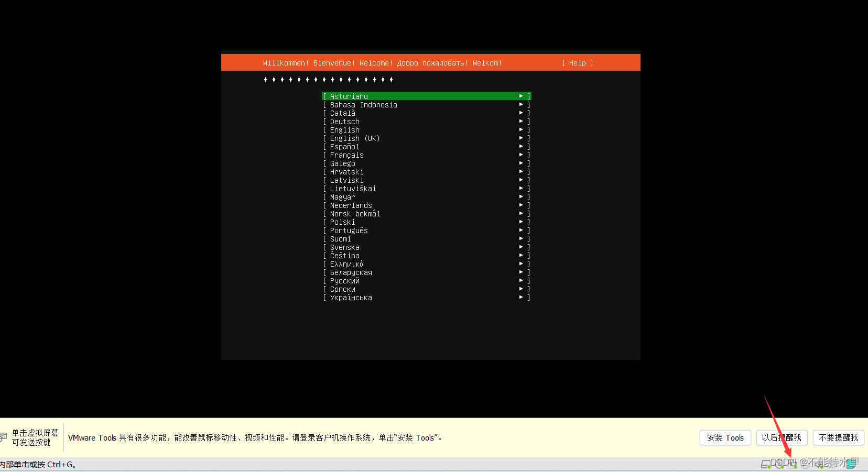Expand the Français submenu arrow
This screenshot has width=868, height=472.
[520, 155]
